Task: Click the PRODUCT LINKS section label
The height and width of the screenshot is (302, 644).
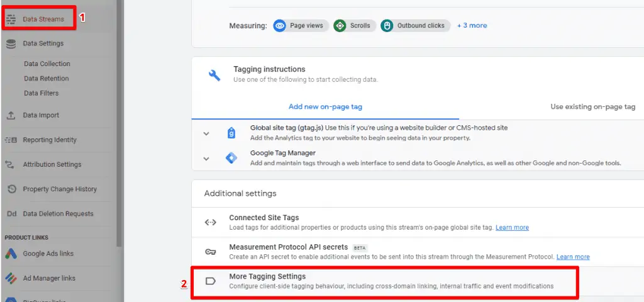Action: coord(26,237)
